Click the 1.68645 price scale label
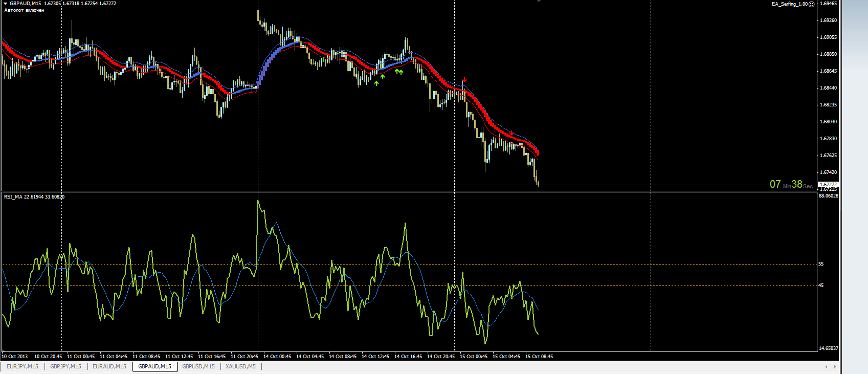This screenshot has height=374, width=868. click(x=828, y=71)
